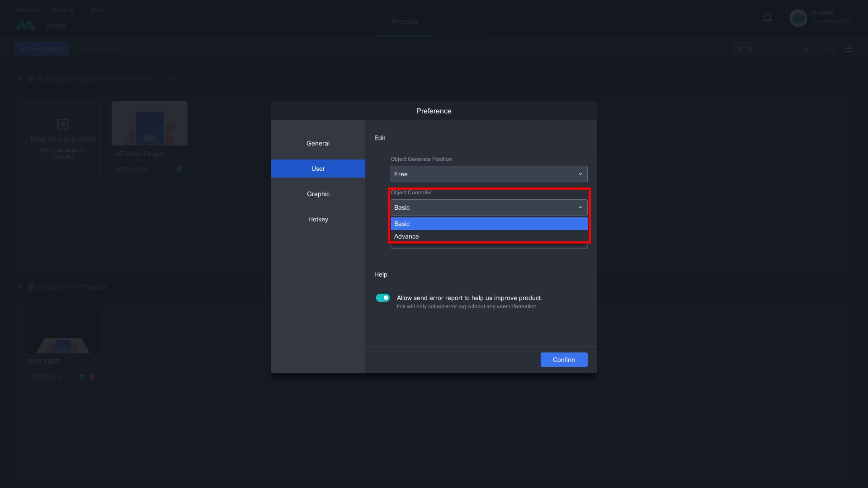868x488 pixels.
Task: Click the Hotkey settings tab
Action: click(x=318, y=219)
